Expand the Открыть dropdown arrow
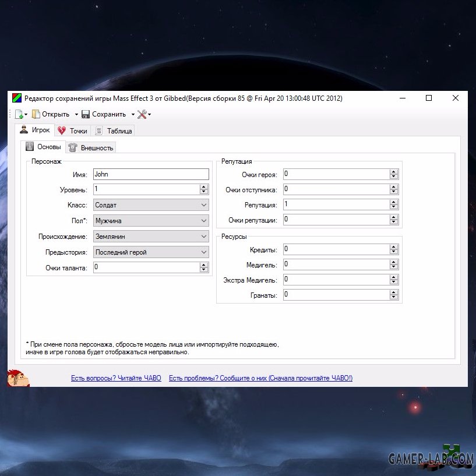The height and width of the screenshot is (476, 476). click(76, 114)
